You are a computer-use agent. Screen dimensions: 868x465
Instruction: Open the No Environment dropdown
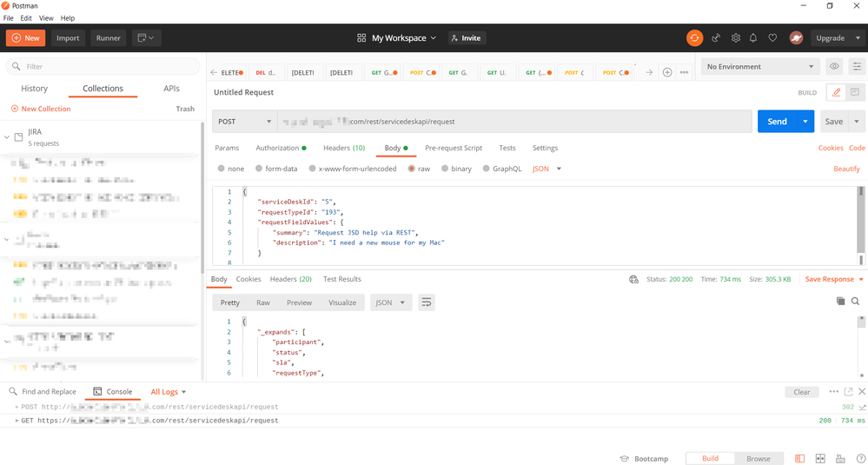tap(760, 66)
